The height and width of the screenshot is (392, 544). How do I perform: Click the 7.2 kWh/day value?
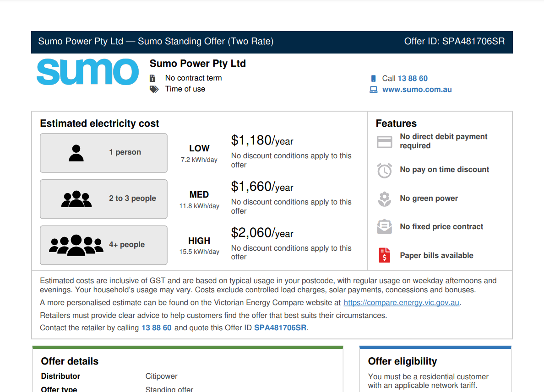click(199, 160)
